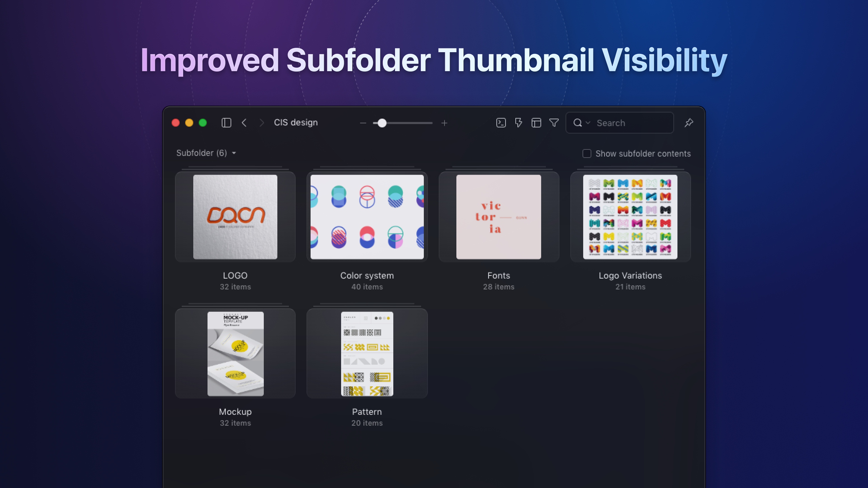Click the forward navigation arrow
This screenshot has height=488, width=868.
point(261,123)
